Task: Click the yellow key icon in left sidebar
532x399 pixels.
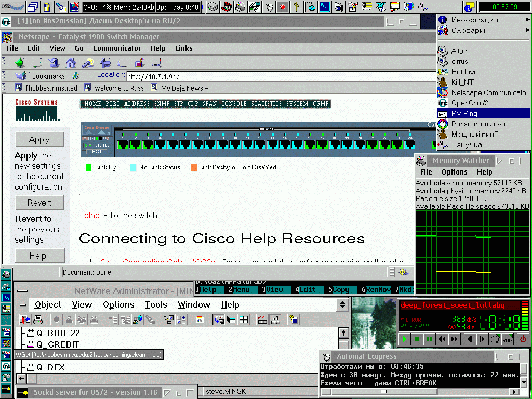Action: tap(6, 389)
